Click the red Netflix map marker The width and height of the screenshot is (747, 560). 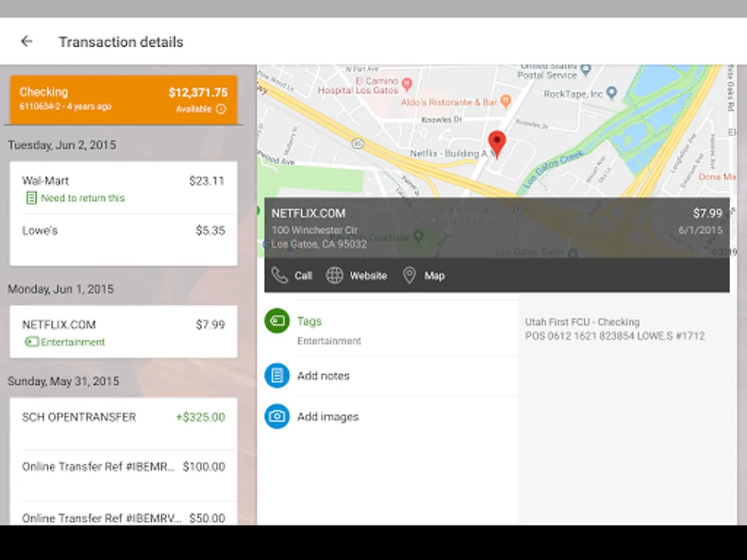[497, 145]
